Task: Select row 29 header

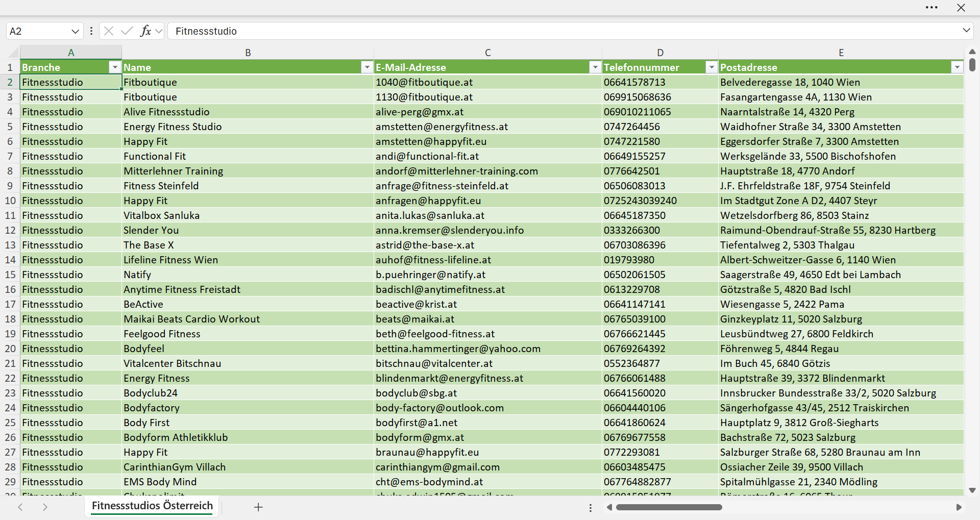Action: tap(10, 482)
